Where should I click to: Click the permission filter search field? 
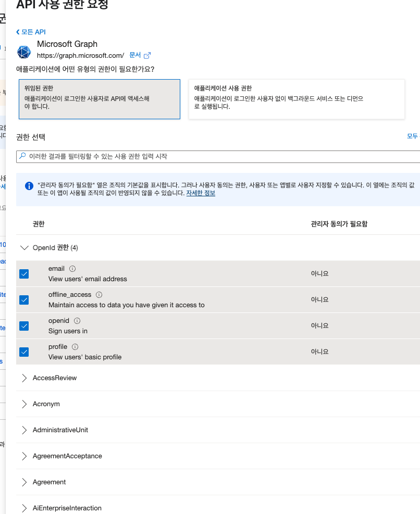218,156
